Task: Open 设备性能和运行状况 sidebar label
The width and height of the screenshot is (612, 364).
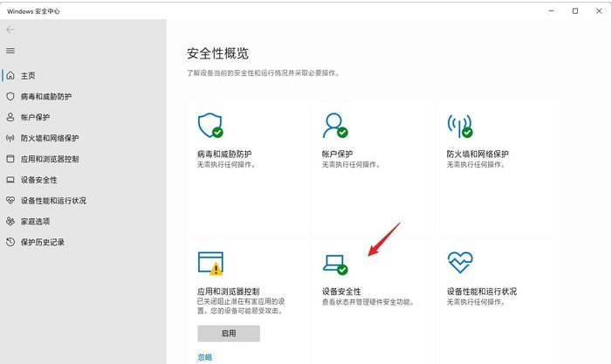Action: click(53, 201)
